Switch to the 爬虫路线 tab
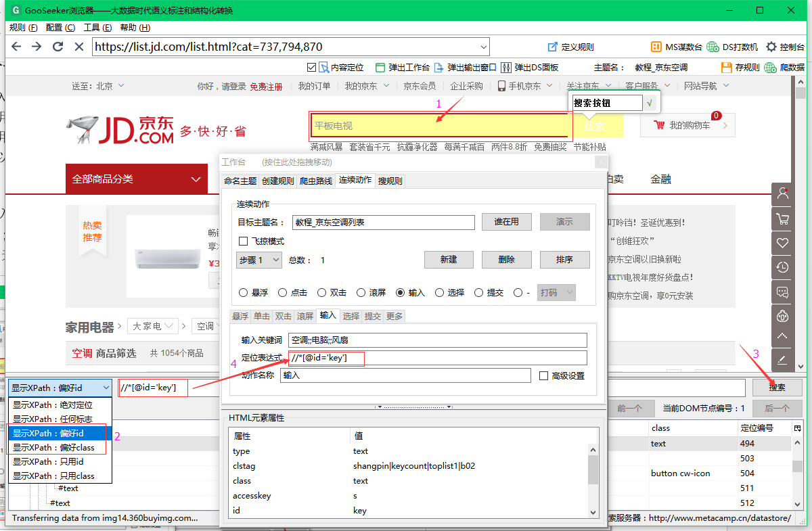 [x=316, y=181]
